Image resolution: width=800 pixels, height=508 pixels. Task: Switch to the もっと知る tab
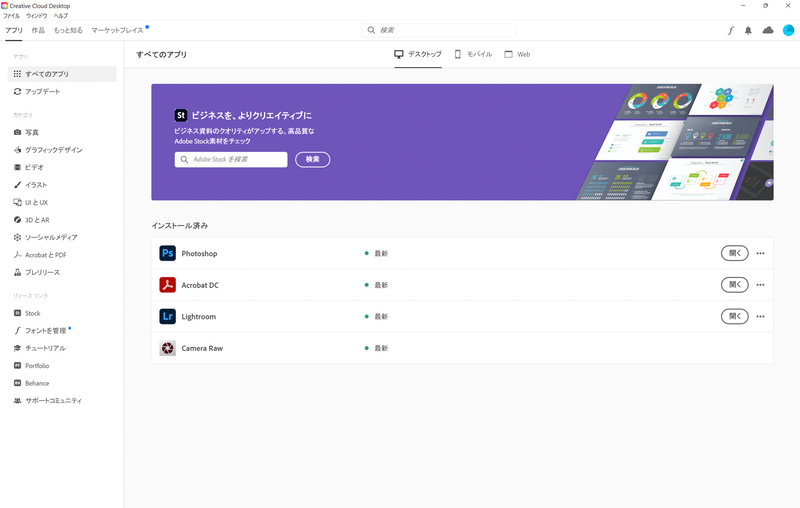coord(68,30)
